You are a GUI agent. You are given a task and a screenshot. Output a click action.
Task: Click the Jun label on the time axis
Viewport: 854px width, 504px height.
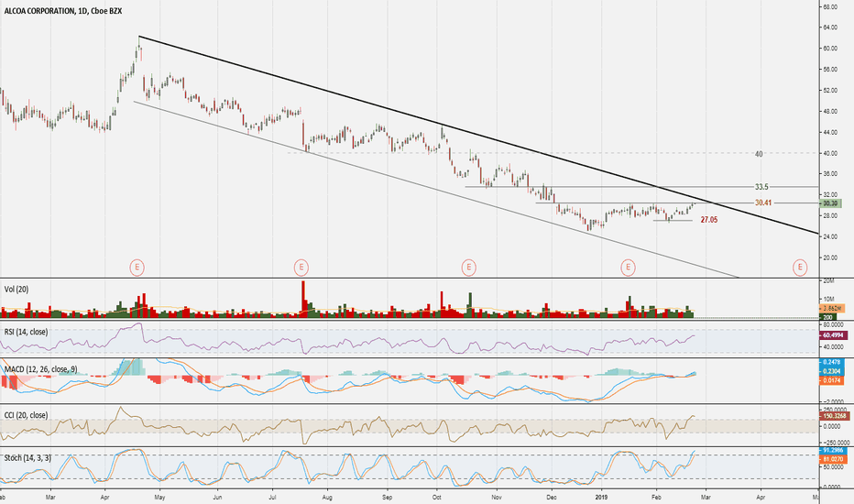coord(217,497)
